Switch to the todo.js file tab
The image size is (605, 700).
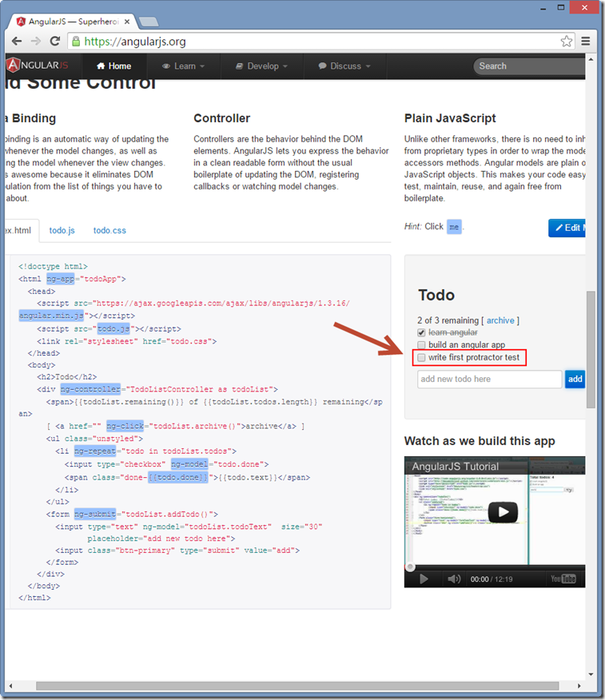click(62, 230)
